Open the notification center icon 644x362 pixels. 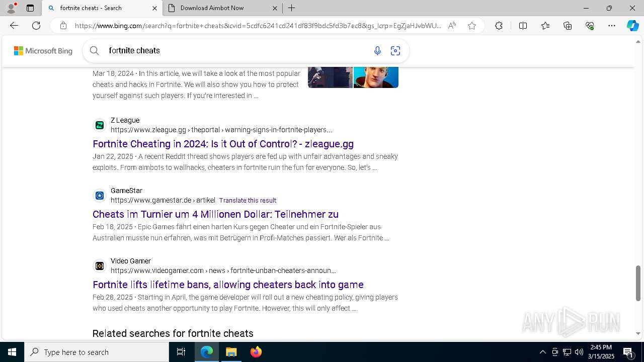pos(628,352)
